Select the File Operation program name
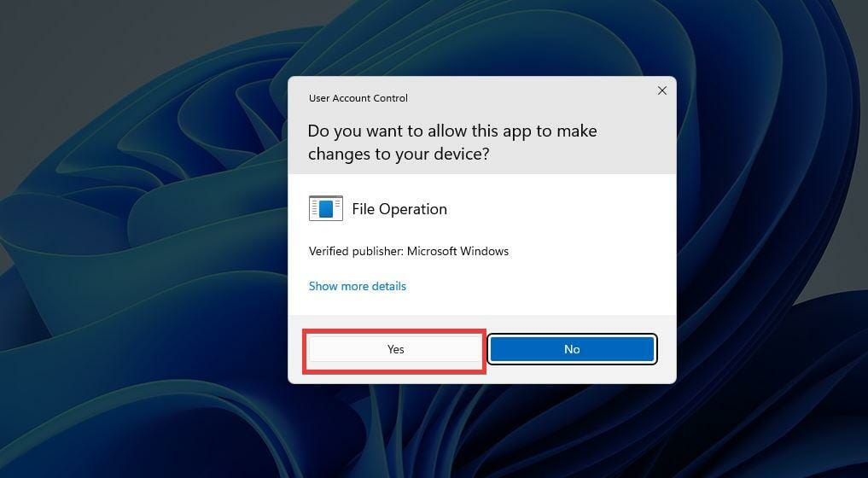The height and width of the screenshot is (478, 868). coord(399,209)
